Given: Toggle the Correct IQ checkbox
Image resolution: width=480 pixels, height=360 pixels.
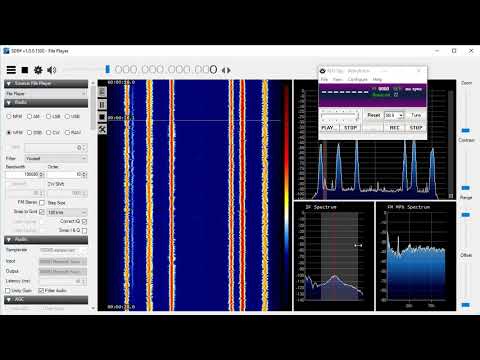Looking at the screenshot, I should click(x=84, y=221).
